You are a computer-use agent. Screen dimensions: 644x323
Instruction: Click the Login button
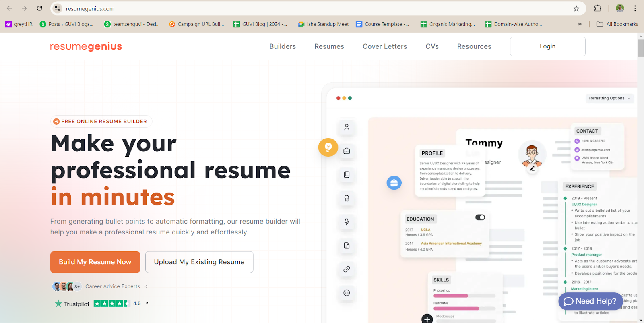pos(548,46)
